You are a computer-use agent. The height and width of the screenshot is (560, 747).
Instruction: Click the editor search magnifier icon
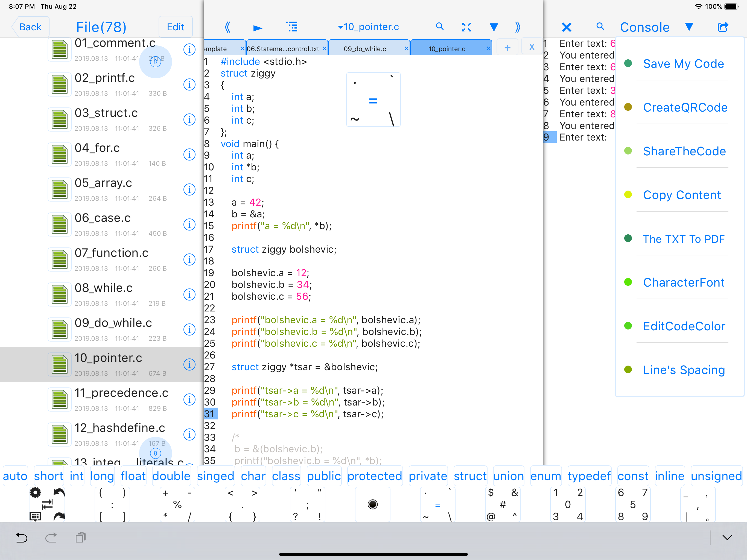pos(439,27)
